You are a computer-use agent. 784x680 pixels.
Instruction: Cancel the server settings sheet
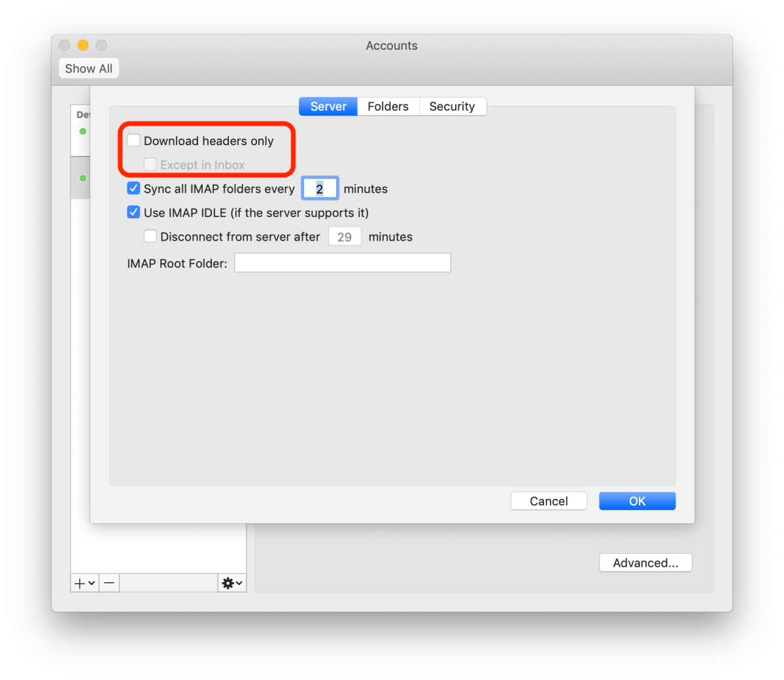tap(549, 501)
